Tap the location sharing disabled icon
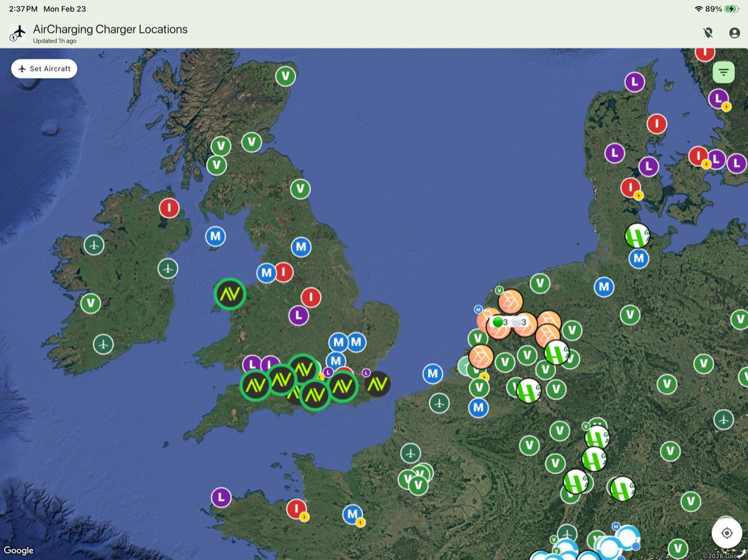748x560 pixels. click(707, 32)
